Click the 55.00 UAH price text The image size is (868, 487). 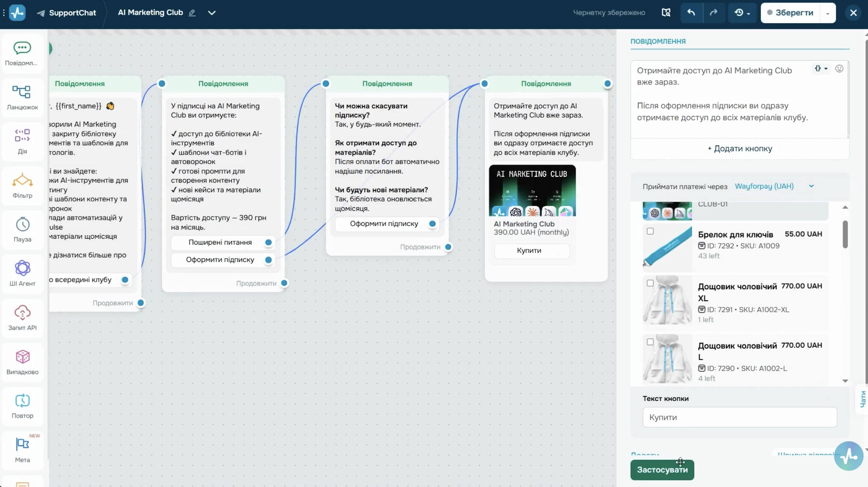tap(803, 234)
